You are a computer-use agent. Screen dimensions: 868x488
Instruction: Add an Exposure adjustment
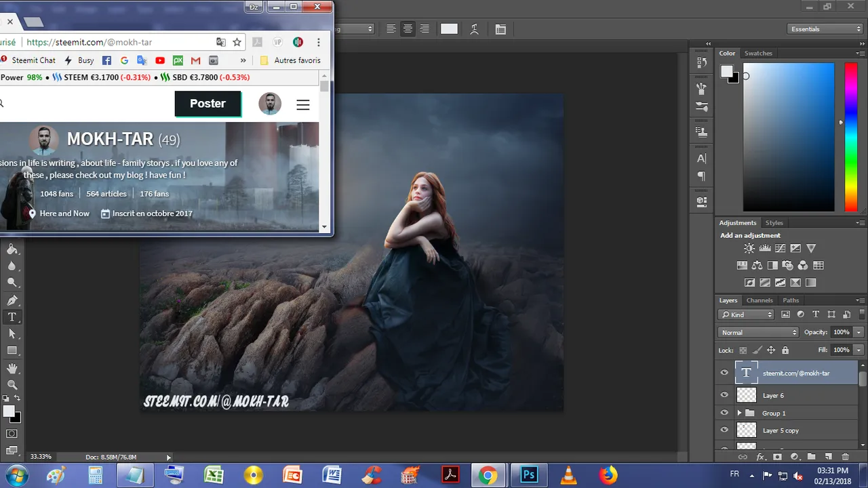[795, 249]
